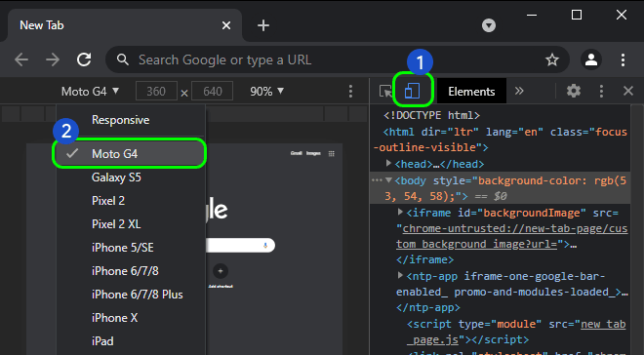644x355 pixels.
Task: Switch to the Elements tab
Action: (x=471, y=91)
